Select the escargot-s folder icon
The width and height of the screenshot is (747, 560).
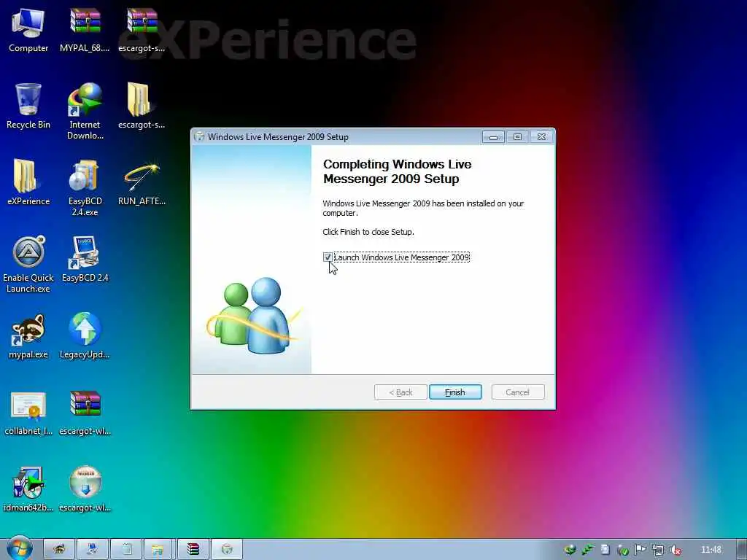click(142, 106)
